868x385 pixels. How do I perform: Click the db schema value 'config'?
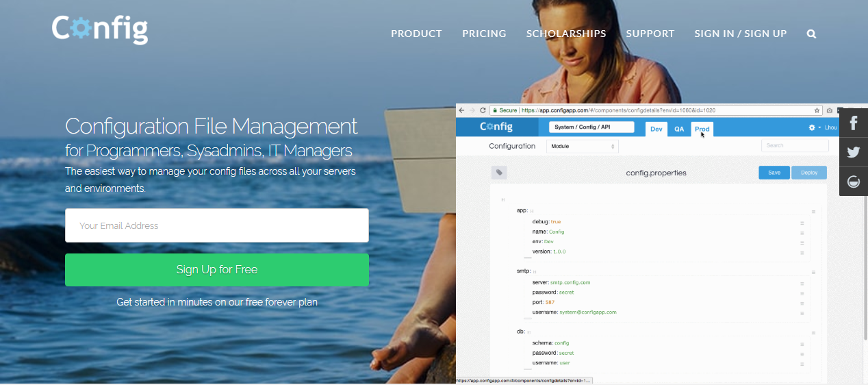pos(561,343)
